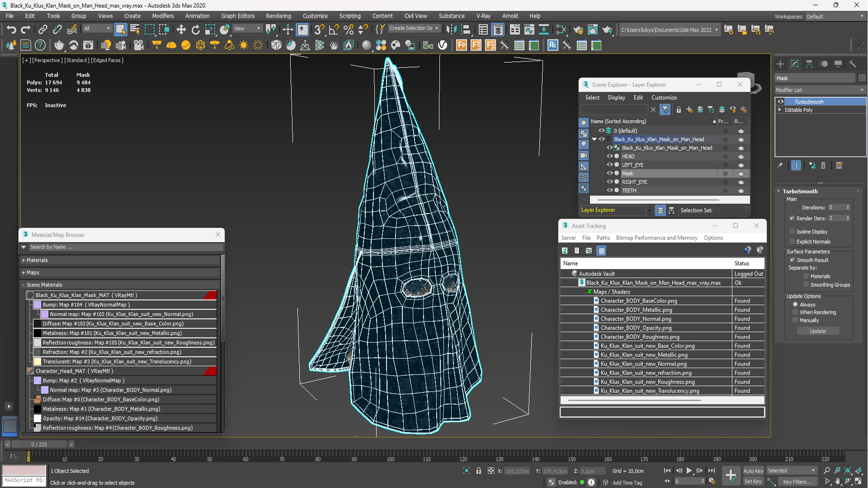This screenshot has height=488, width=868.
Task: Open Bitmap Performance and Memory menu
Action: coord(656,238)
